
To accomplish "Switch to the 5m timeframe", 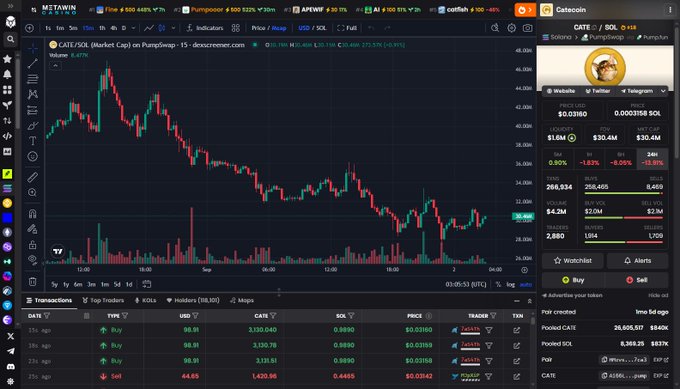I will coord(73,28).
